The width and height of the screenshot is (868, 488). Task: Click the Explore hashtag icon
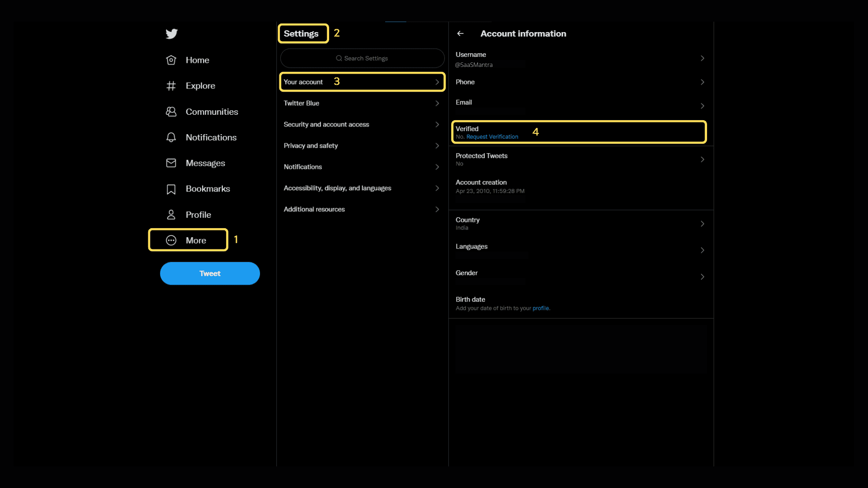pyautogui.click(x=171, y=86)
